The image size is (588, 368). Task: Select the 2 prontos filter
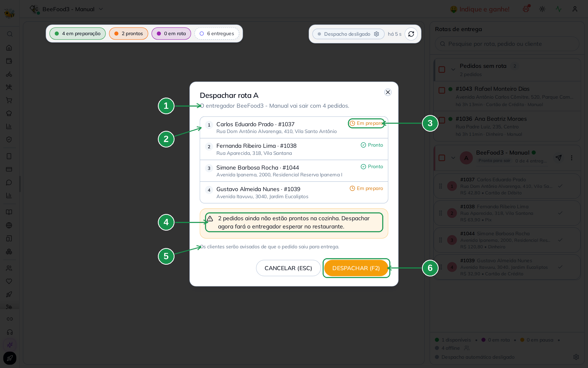(x=128, y=34)
